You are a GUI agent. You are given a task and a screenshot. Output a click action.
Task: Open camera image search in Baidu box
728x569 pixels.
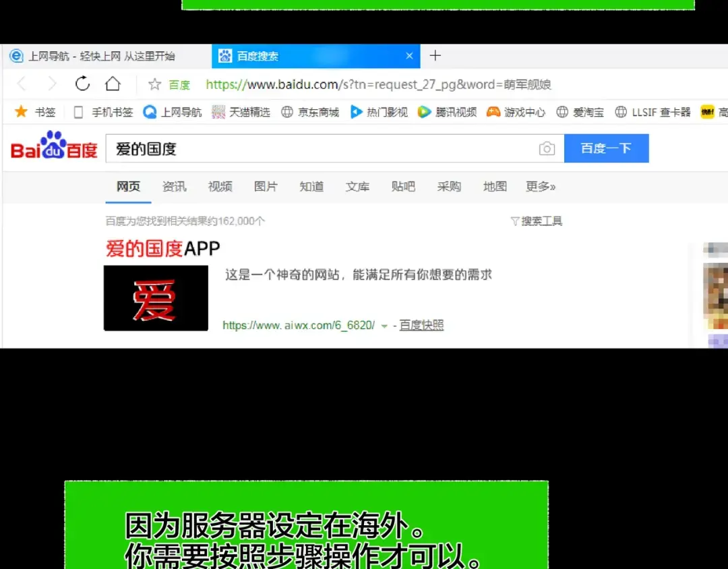click(547, 149)
